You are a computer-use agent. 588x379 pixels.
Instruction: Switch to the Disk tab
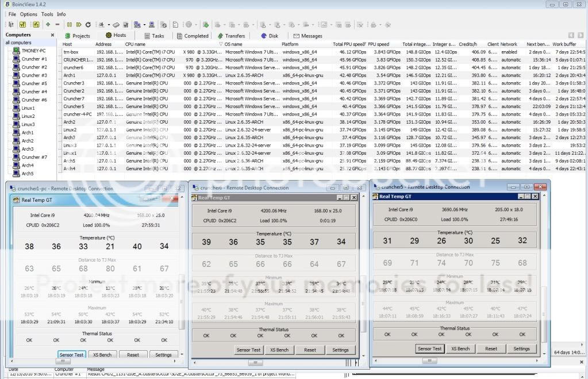[270, 36]
